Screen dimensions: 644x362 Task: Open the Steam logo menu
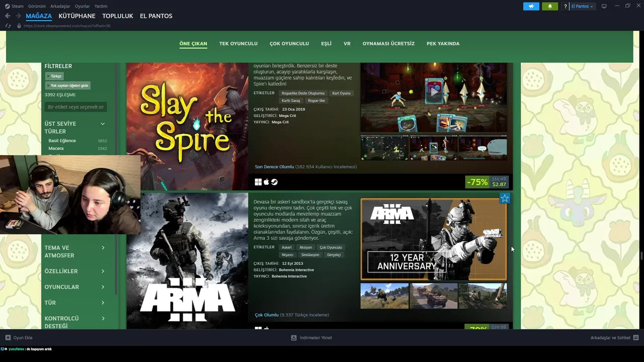pos(14,6)
